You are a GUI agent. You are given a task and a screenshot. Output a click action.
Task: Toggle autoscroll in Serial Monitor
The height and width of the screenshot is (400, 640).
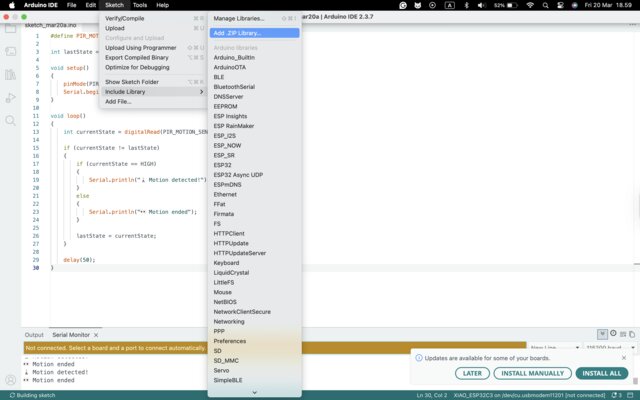point(602,334)
